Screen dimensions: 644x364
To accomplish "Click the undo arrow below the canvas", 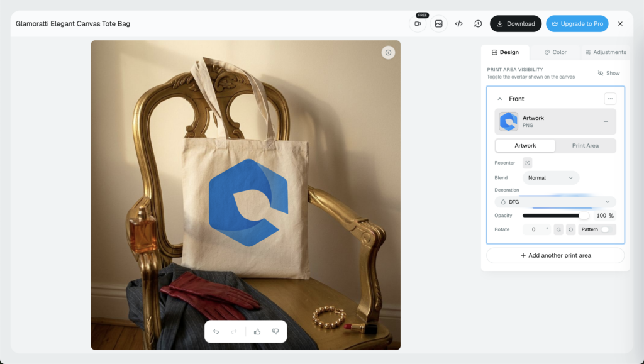I will tap(216, 331).
